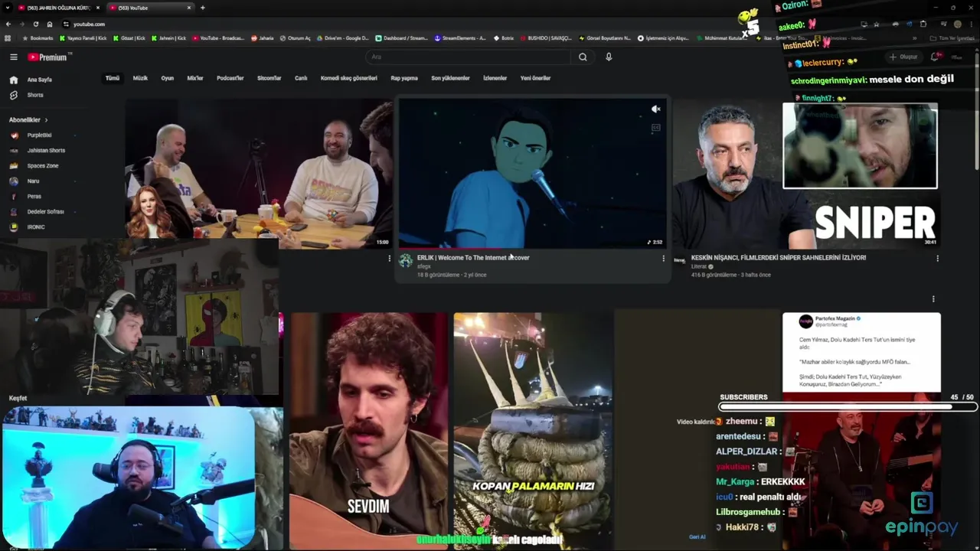Click the browser home icon
This screenshot has height=551, width=980.
pyautogui.click(x=48, y=24)
